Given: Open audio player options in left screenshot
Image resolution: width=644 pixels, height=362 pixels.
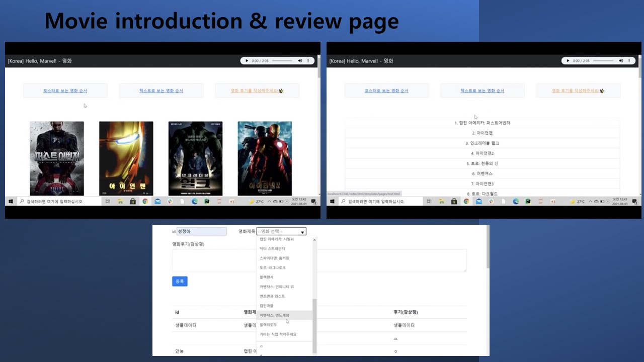Looking at the screenshot, I should pyautogui.click(x=308, y=61).
